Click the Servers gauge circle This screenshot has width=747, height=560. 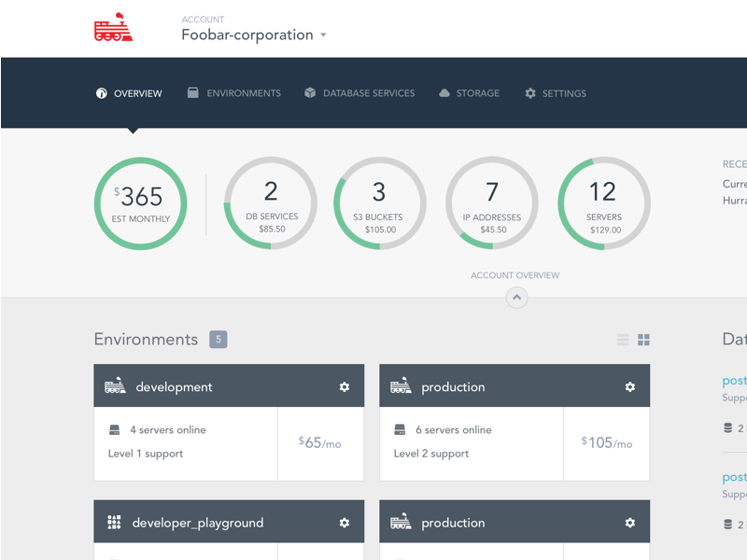pyautogui.click(x=604, y=203)
